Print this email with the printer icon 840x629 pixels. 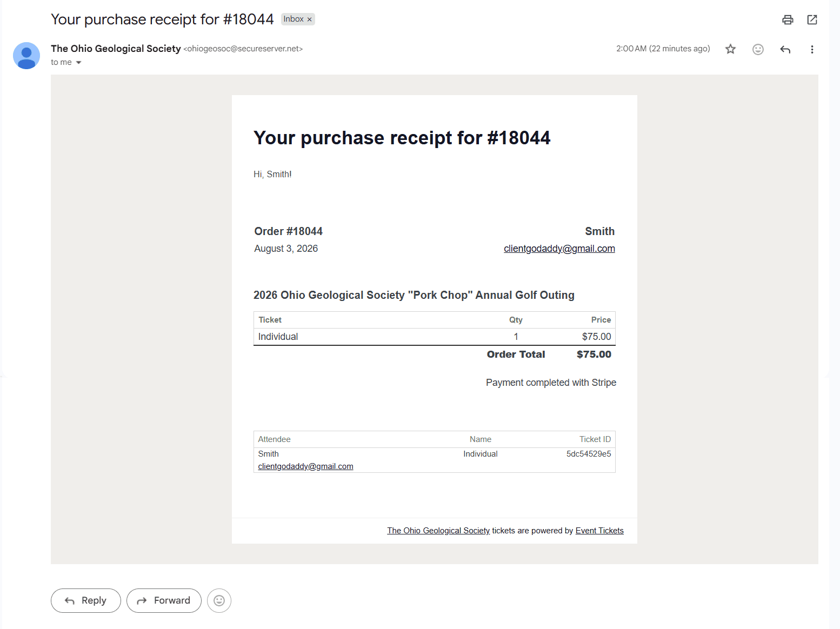pos(788,20)
